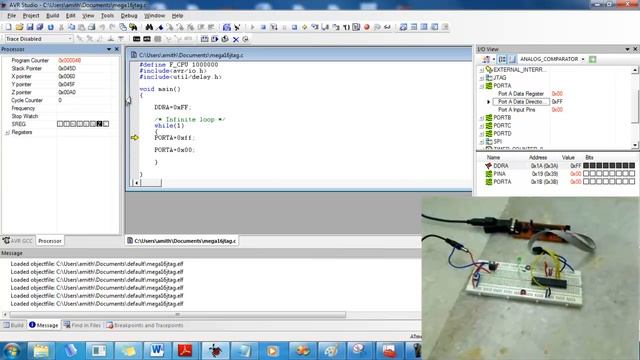640x360 pixels.
Task: Close the I/O View panel
Action: (635, 49)
